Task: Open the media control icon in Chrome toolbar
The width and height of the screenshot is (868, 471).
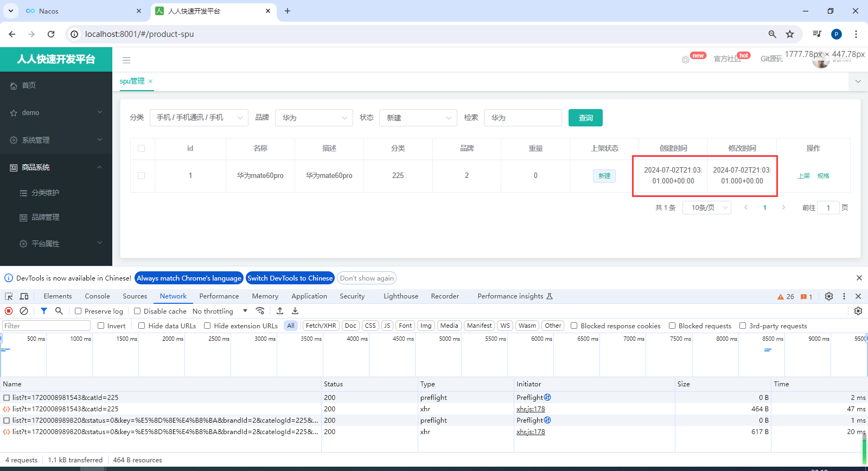Action: point(817,34)
